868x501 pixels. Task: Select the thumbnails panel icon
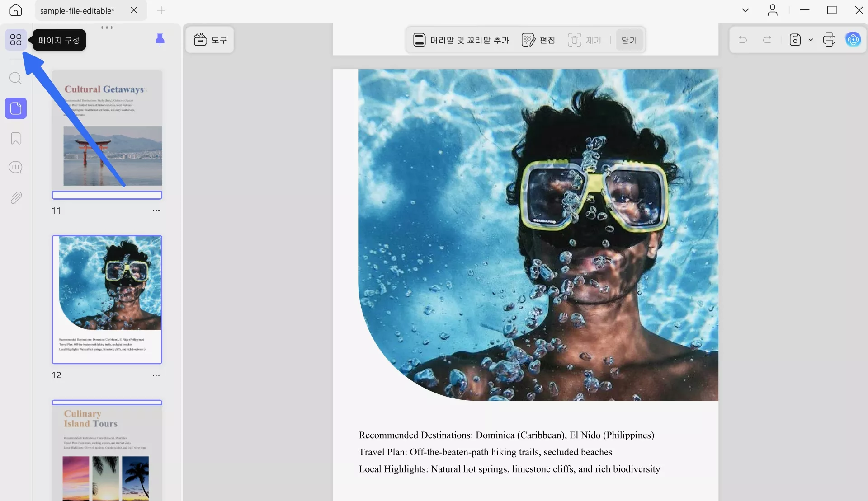15,108
